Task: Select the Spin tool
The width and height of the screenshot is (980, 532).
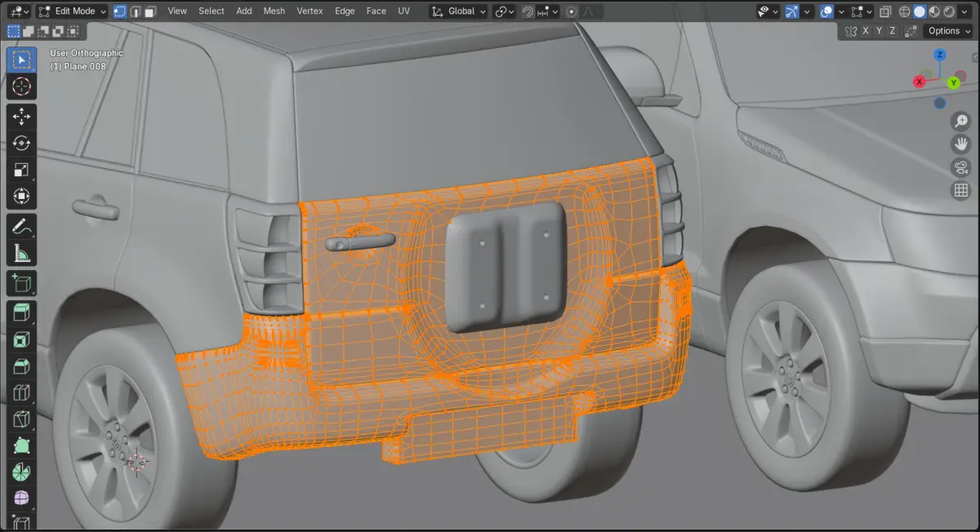Action: 22,473
